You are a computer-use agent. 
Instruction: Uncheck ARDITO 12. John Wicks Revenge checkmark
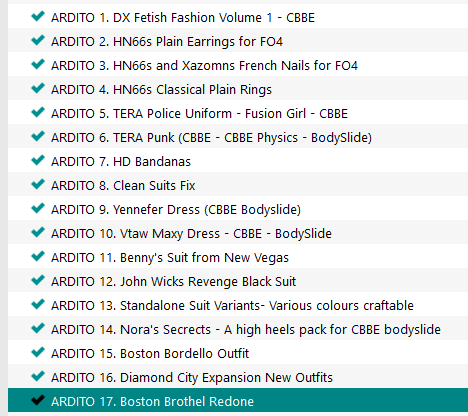click(38, 280)
